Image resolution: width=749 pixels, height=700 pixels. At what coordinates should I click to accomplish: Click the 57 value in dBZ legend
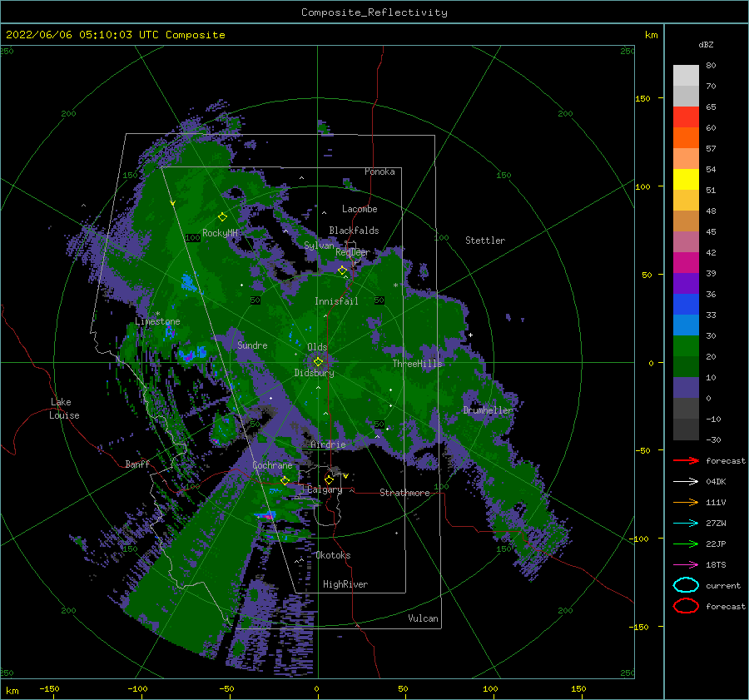(x=711, y=149)
